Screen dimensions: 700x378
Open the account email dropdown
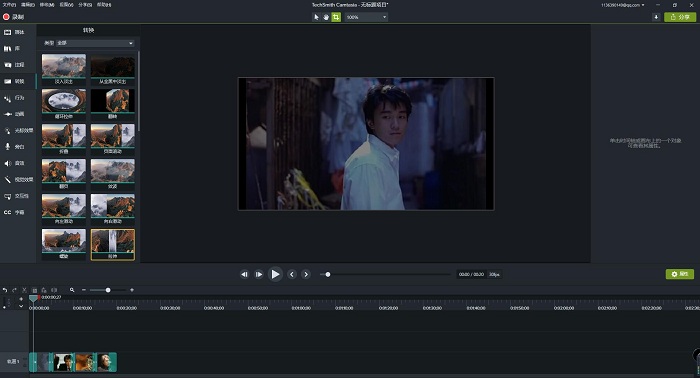623,5
